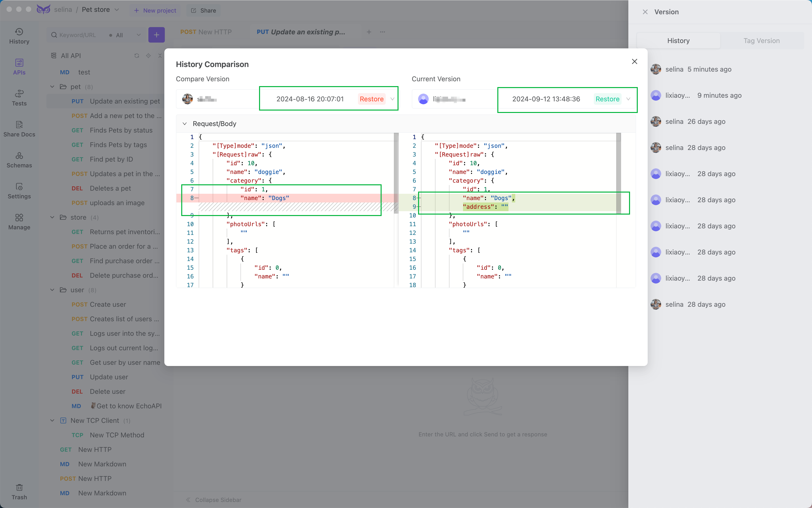Click the New project button
This screenshot has height=508, width=812.
pyautogui.click(x=155, y=10)
